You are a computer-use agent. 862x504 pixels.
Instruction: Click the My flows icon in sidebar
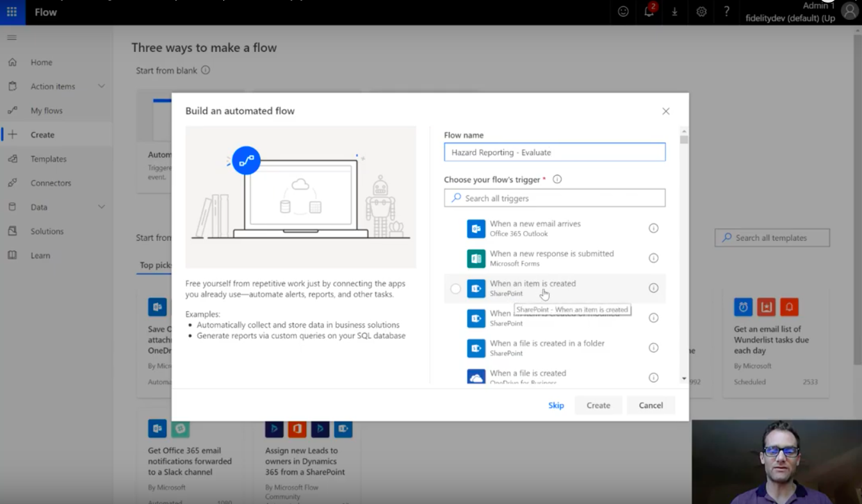point(12,111)
